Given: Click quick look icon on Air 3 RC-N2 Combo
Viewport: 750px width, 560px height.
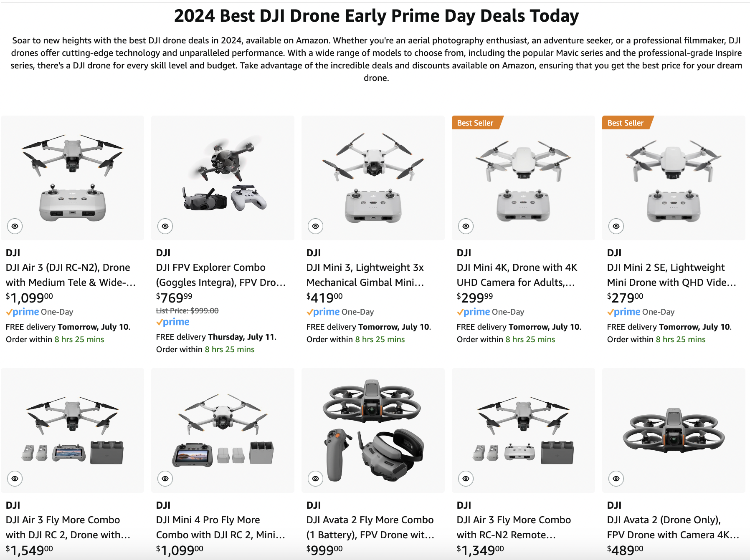Looking at the screenshot, I should point(466,479).
